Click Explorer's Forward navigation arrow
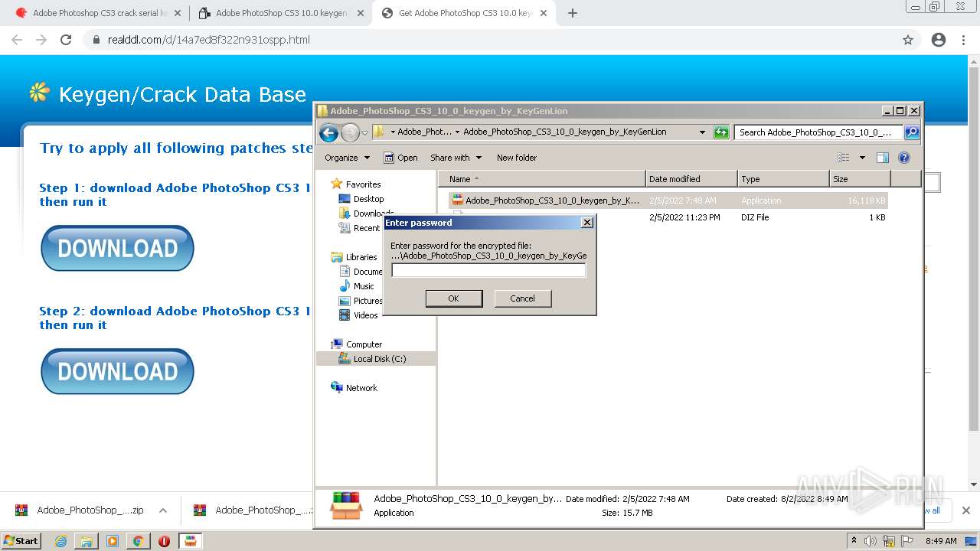The image size is (980, 551). pos(350,132)
